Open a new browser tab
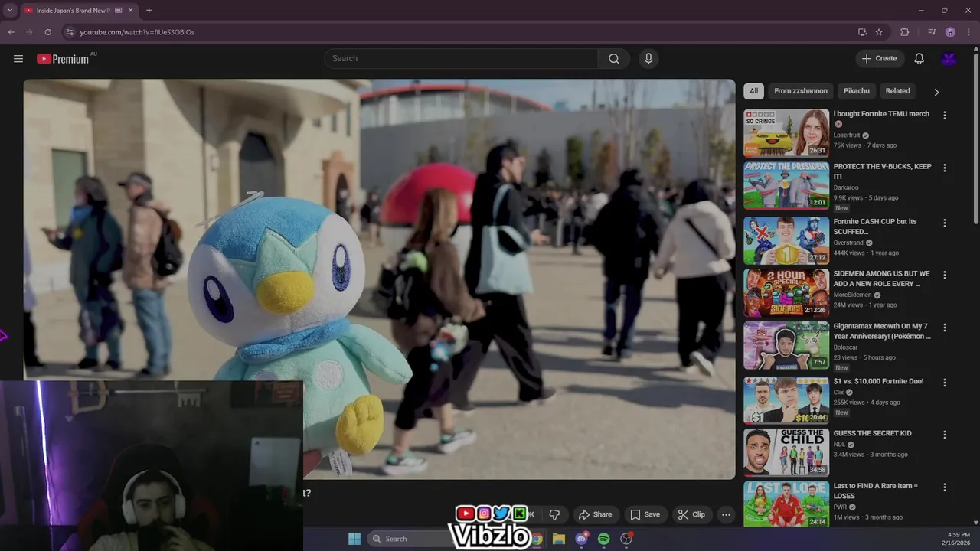980x551 pixels. coord(149,11)
